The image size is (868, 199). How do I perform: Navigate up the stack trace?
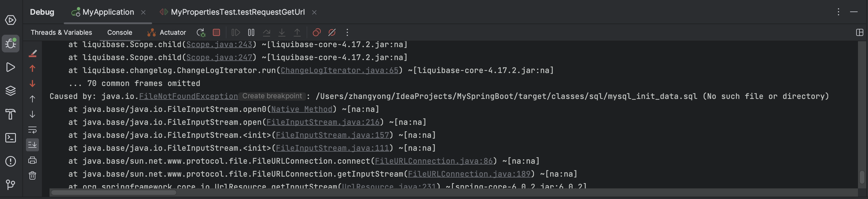coord(32,68)
